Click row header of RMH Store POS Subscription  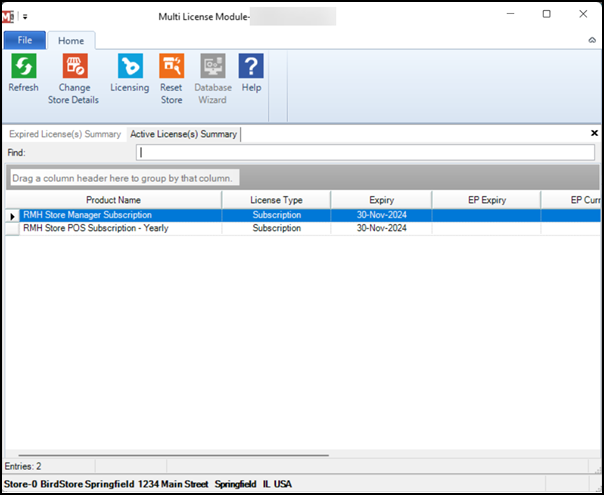(x=12, y=229)
